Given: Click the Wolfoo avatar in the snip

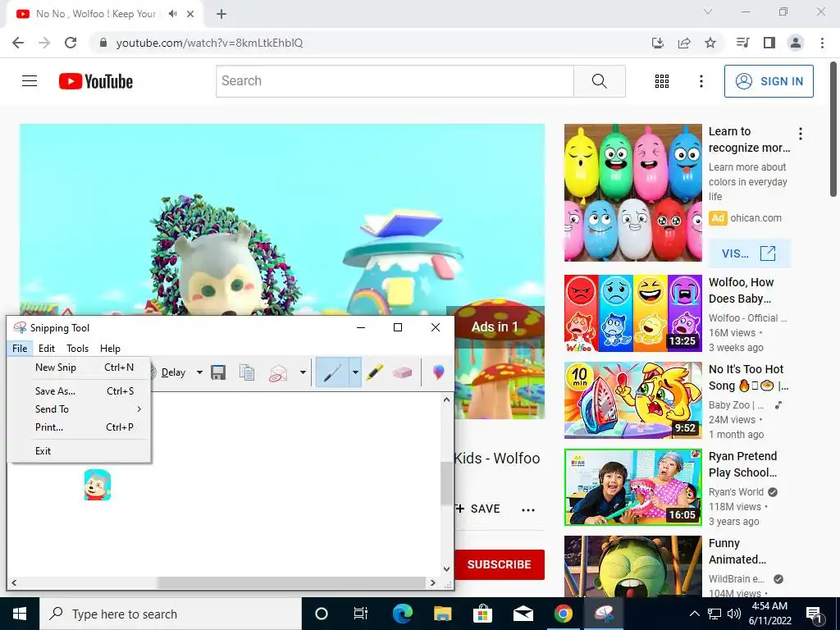Looking at the screenshot, I should pos(98,485).
